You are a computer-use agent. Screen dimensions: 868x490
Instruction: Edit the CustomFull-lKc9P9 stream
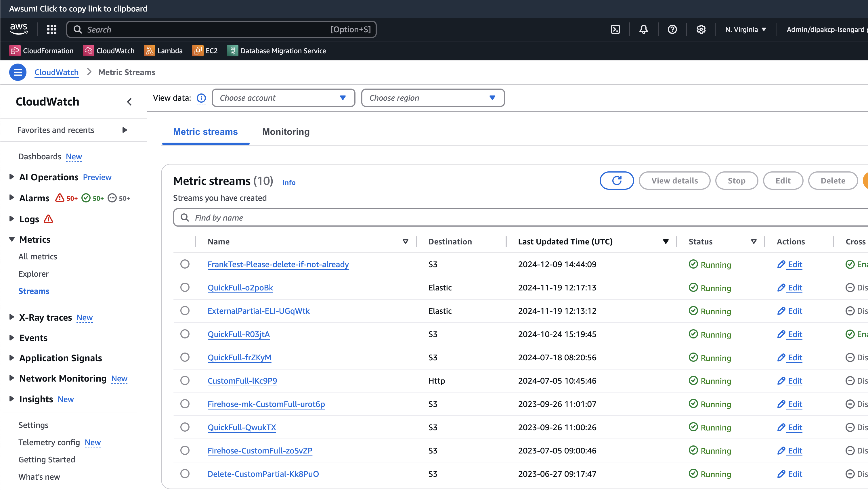pos(790,380)
